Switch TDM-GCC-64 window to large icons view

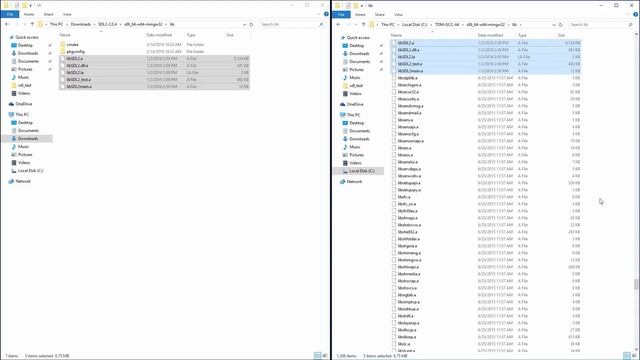coord(635,356)
